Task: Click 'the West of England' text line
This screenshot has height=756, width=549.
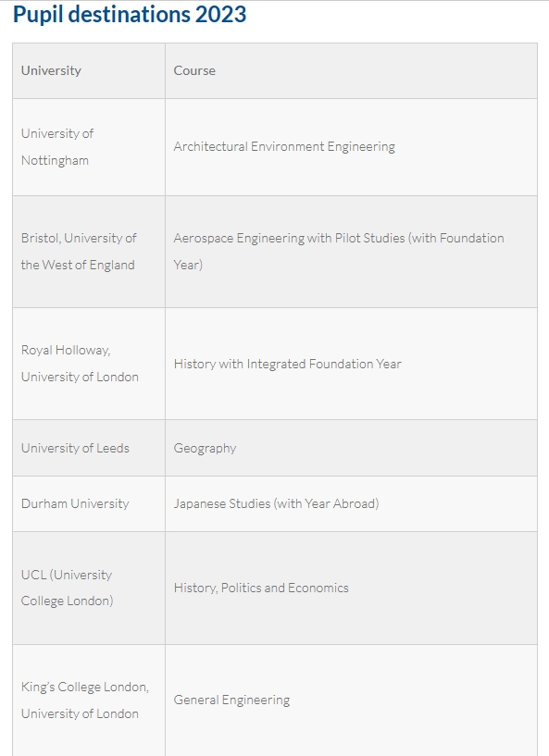Action: [78, 266]
